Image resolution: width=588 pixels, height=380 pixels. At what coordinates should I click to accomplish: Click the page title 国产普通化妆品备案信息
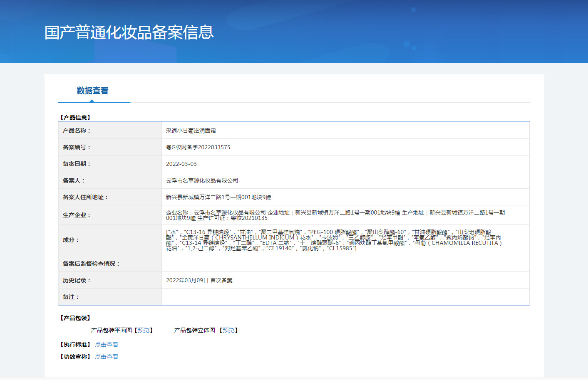point(129,32)
